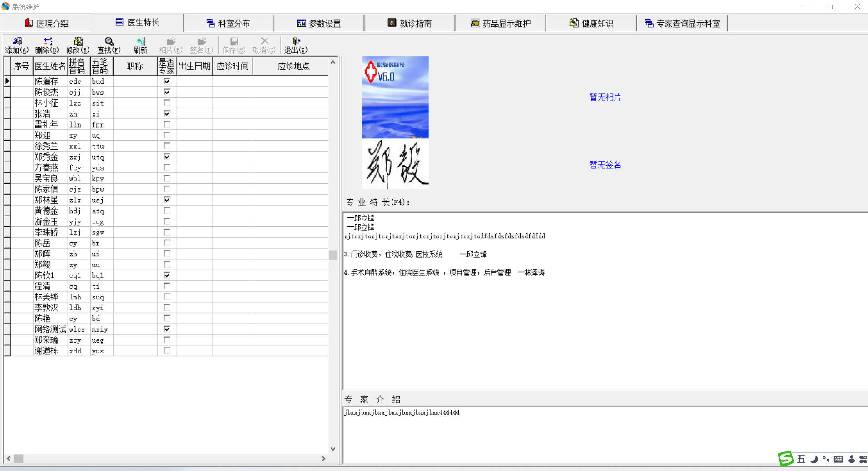This screenshot has height=471, width=868.
Task: Open the 医院介绍 tab
Action: tap(47, 23)
